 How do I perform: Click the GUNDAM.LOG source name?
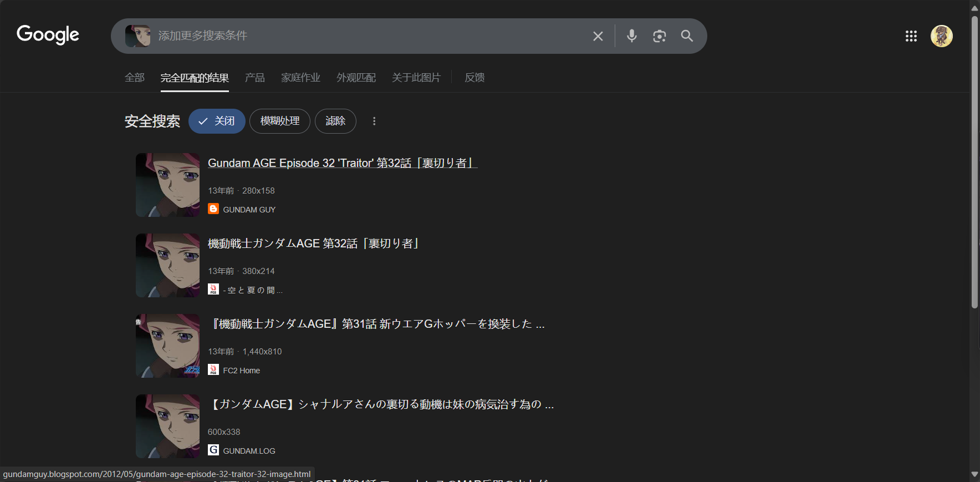tap(249, 451)
